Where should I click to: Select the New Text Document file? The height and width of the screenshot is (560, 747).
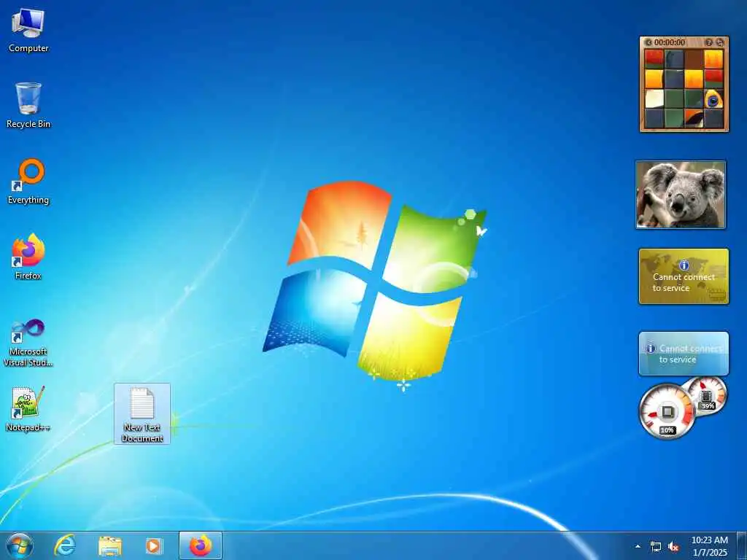142,414
